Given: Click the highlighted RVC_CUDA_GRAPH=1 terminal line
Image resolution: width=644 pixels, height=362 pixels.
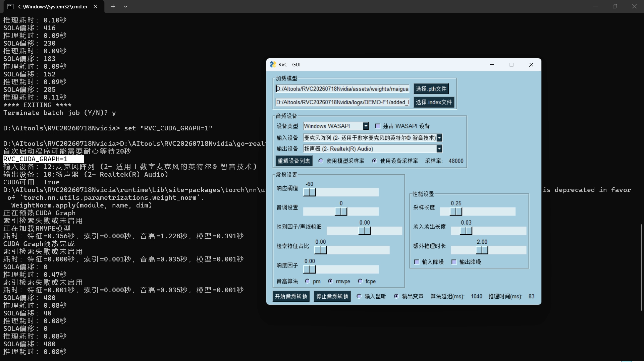Looking at the screenshot, I should [43, 159].
